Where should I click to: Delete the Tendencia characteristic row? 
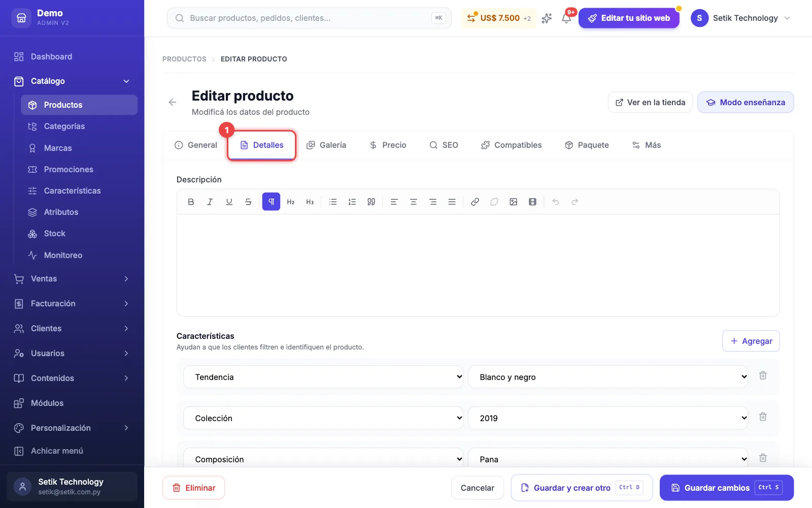[763, 375]
